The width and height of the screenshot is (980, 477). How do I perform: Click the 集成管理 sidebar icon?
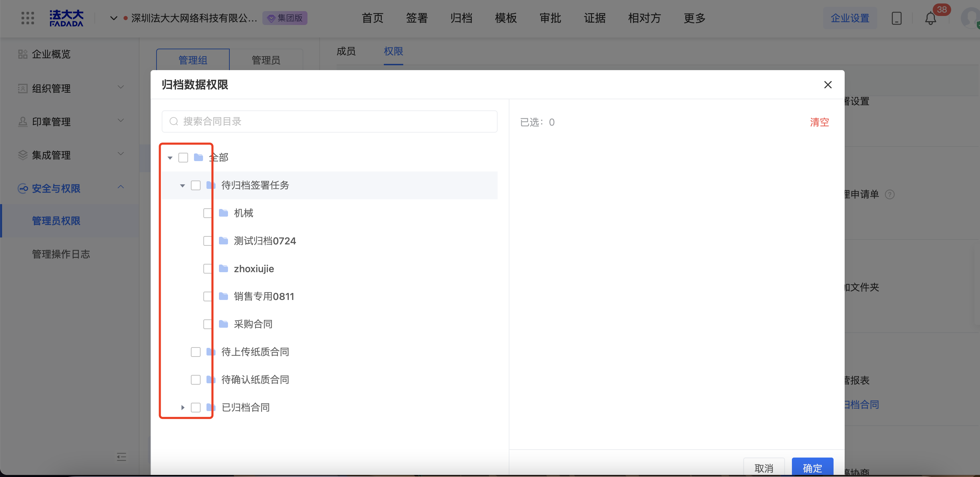(23, 155)
